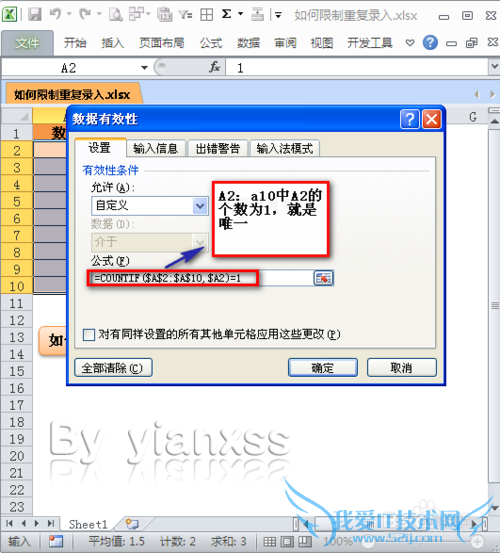The image size is (500, 553).
Task: Click the AutoSum sigma icon
Action: click(x=226, y=14)
